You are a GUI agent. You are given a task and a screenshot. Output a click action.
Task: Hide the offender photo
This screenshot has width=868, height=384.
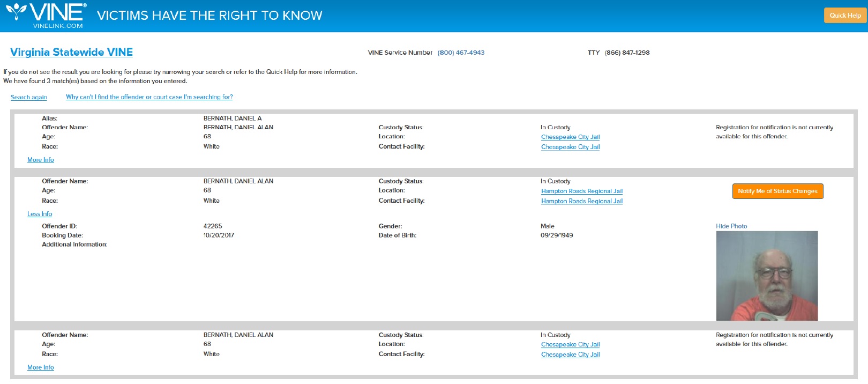click(x=731, y=226)
